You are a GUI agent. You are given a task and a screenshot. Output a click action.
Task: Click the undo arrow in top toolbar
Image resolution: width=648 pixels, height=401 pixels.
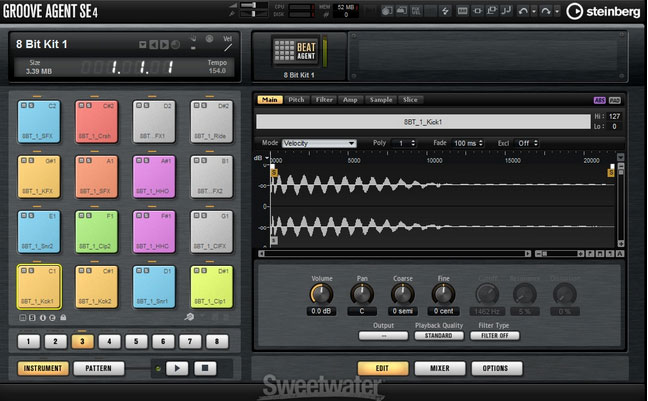point(523,11)
